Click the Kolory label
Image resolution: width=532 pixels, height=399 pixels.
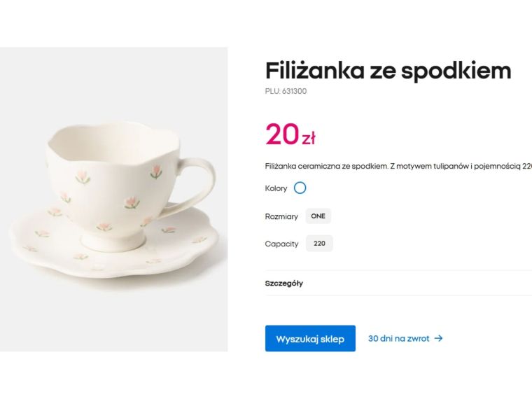pos(276,188)
